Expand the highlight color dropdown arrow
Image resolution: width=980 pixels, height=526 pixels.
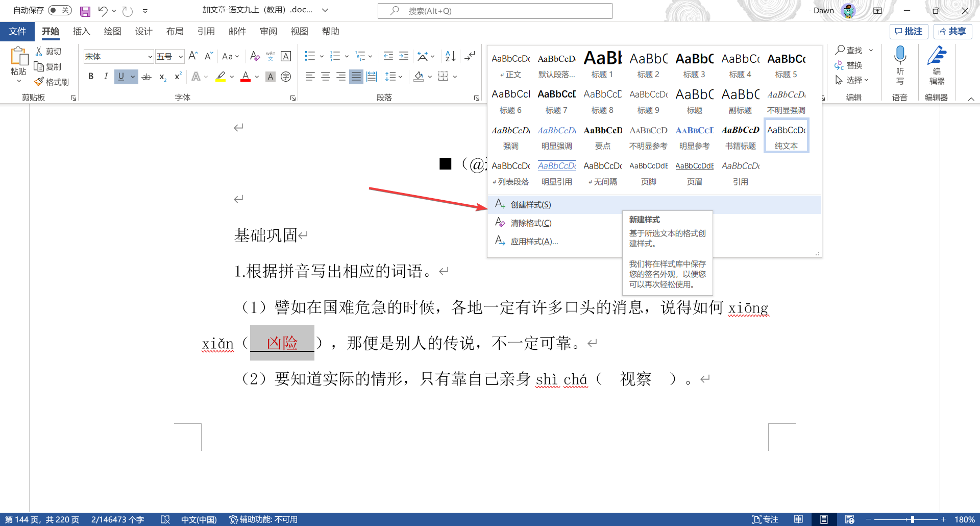click(x=232, y=77)
